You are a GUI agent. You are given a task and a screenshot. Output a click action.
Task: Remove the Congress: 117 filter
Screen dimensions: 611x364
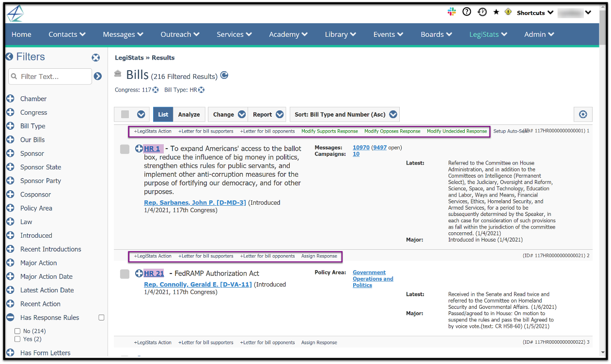[156, 90]
